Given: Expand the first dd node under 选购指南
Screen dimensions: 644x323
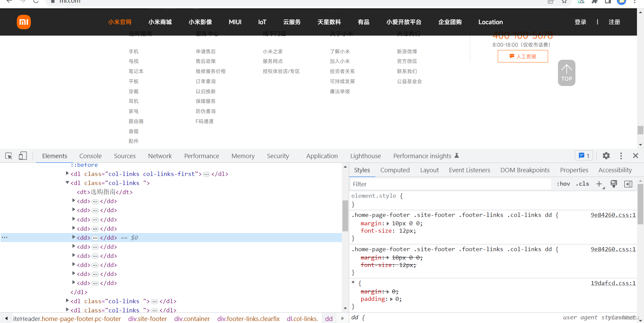Looking at the screenshot, I should [x=74, y=201].
